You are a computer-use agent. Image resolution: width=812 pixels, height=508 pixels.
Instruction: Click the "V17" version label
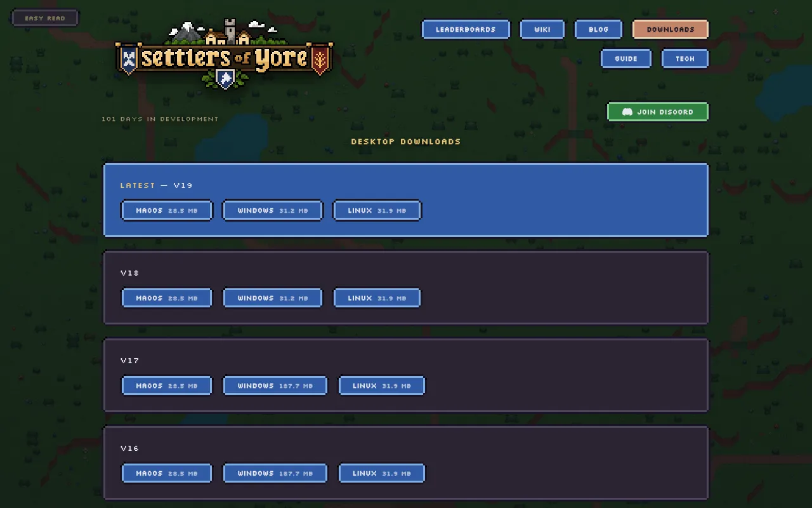click(x=130, y=361)
